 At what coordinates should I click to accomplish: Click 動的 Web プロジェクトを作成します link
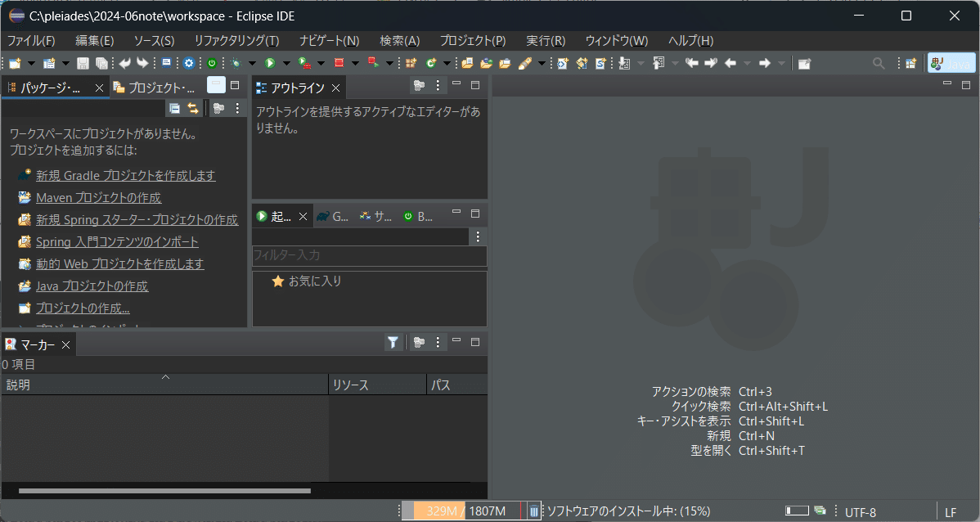point(120,263)
